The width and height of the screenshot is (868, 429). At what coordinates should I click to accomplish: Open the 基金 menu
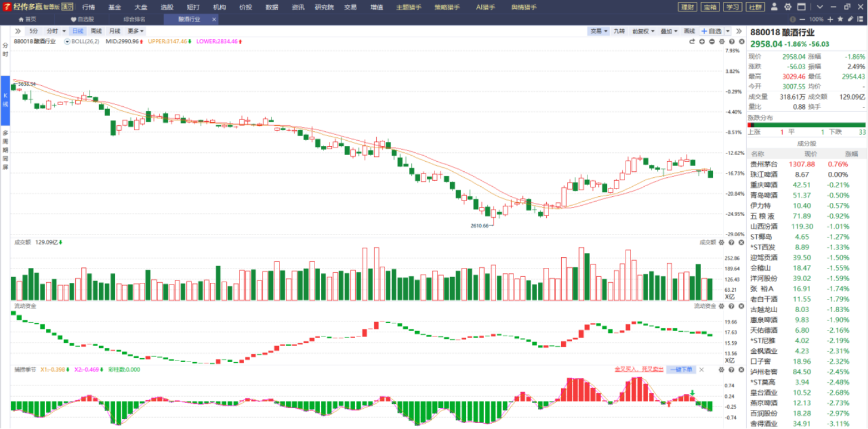click(x=115, y=7)
